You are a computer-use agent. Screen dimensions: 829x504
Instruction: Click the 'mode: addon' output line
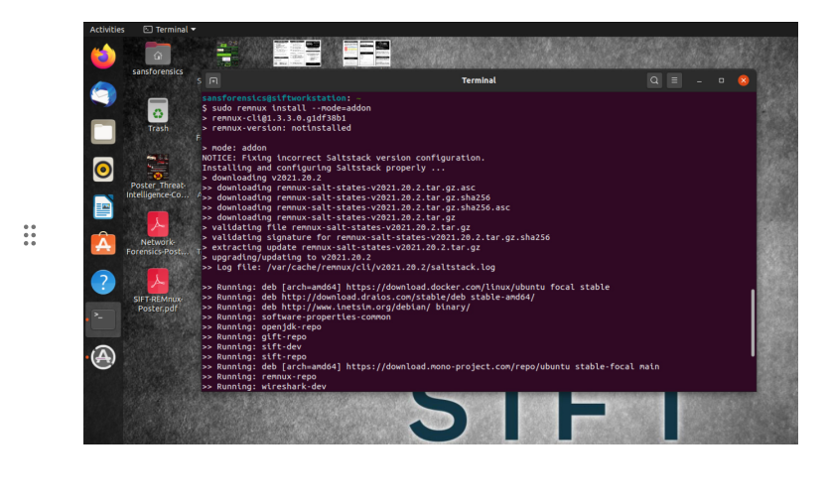click(234, 148)
